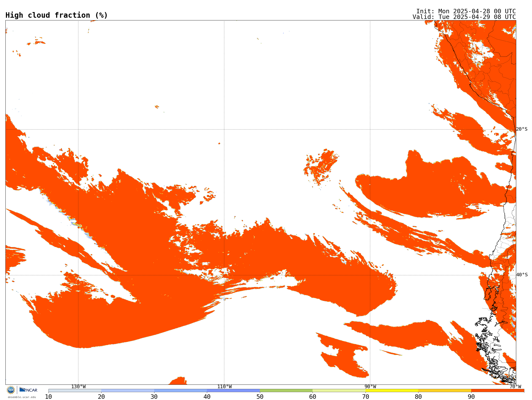Click the colorbar tick label 20
Image resolution: width=532 pixels, height=400 pixels.
coord(101,397)
